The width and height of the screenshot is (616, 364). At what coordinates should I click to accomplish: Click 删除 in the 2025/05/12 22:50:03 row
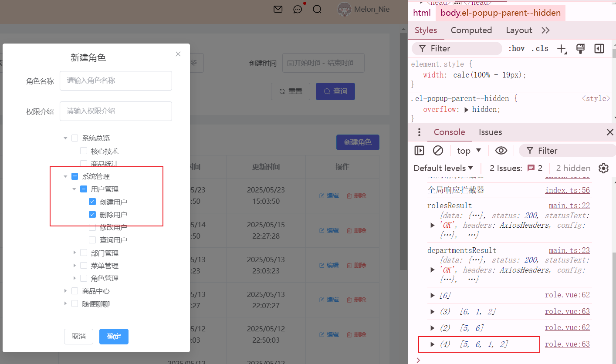pyautogui.click(x=356, y=334)
